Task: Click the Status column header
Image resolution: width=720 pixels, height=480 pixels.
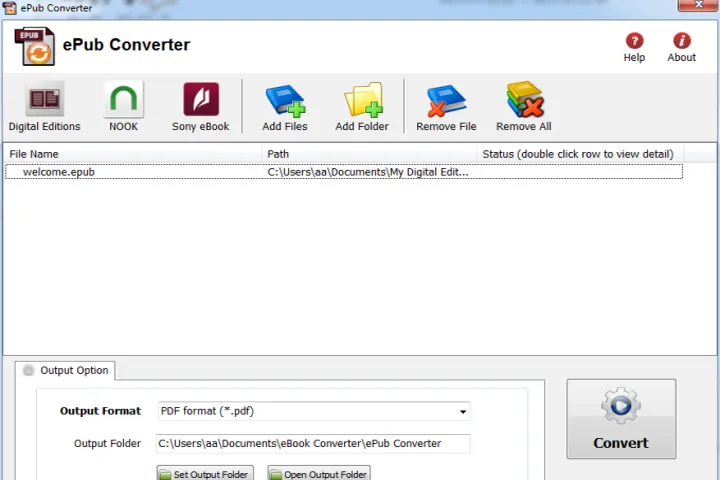Action: [x=580, y=154]
